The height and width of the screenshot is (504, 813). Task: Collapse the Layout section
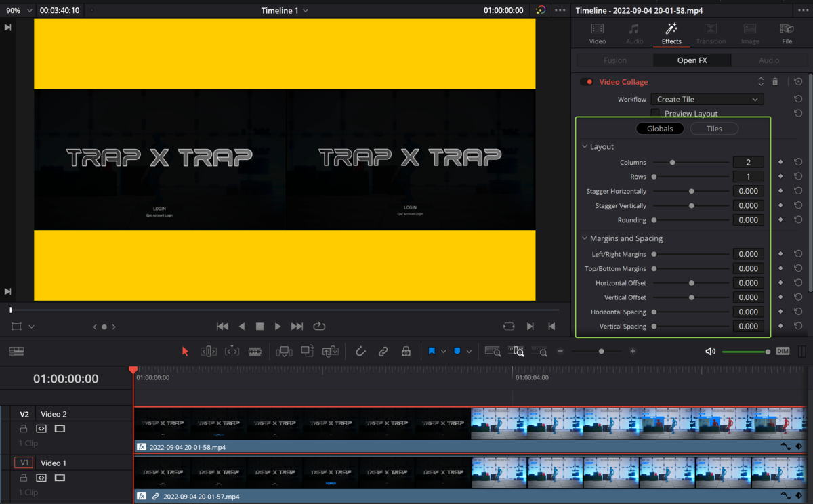pyautogui.click(x=585, y=146)
